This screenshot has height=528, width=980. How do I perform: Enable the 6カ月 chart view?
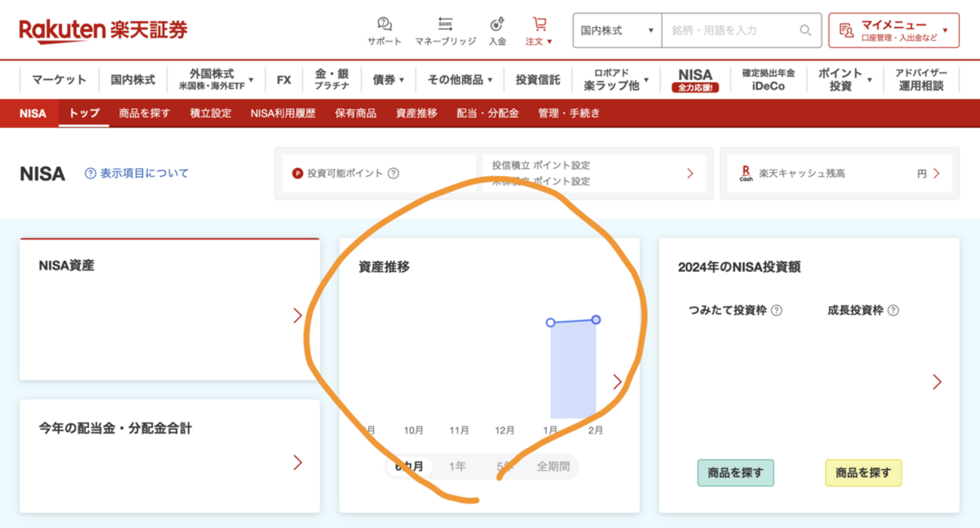[411, 466]
